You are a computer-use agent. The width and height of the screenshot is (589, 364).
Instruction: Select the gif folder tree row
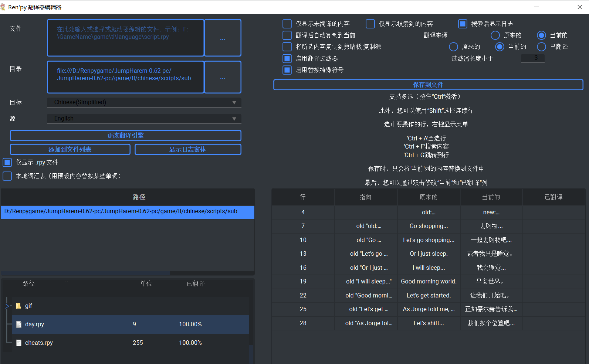tap(131, 306)
